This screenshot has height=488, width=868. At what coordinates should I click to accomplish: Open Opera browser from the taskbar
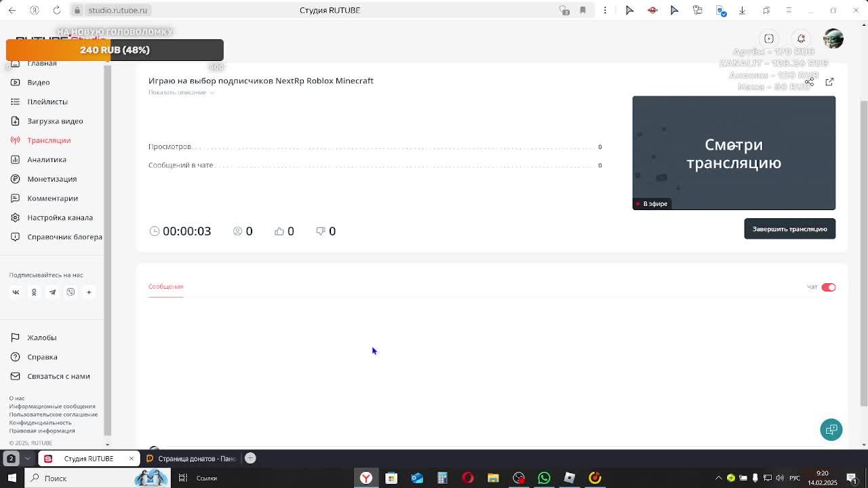(x=468, y=478)
